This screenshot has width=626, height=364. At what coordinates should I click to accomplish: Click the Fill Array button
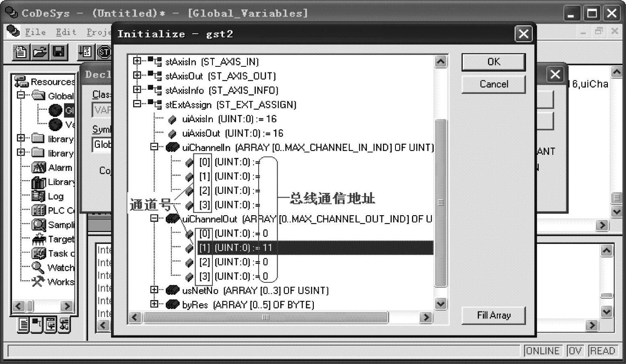(494, 315)
